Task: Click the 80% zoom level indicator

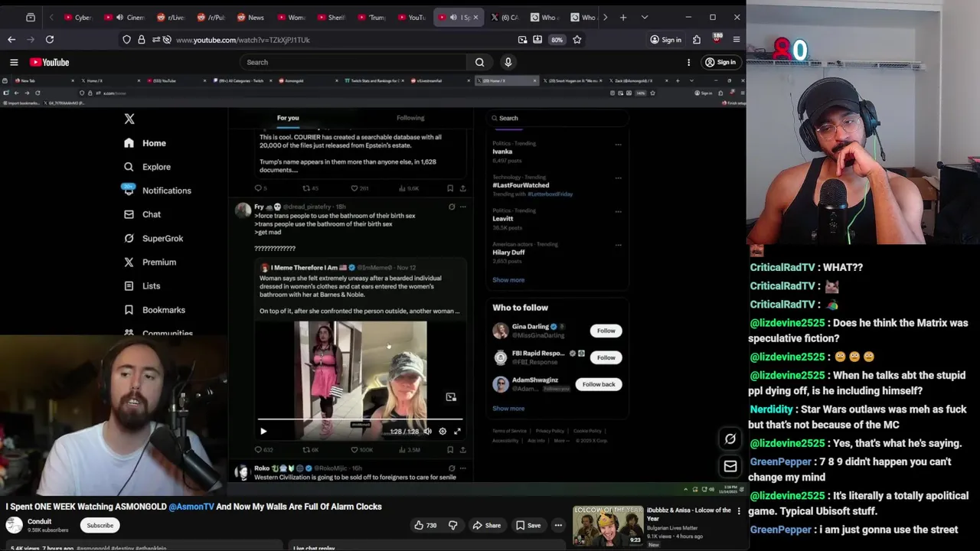Action: pyautogui.click(x=557, y=40)
